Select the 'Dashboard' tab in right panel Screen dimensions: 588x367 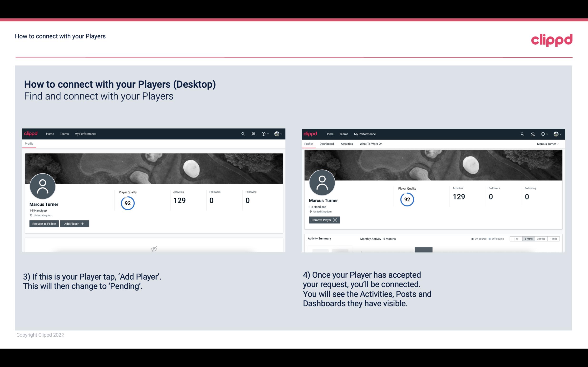[x=326, y=144]
